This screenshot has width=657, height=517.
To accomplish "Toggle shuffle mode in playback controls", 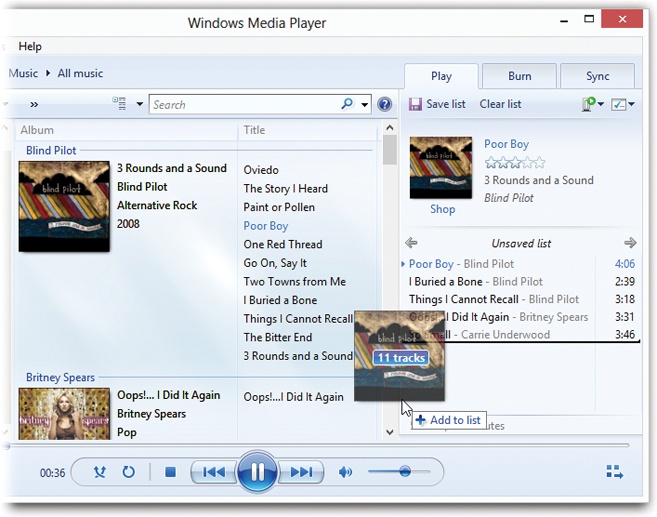I will pos(100,472).
